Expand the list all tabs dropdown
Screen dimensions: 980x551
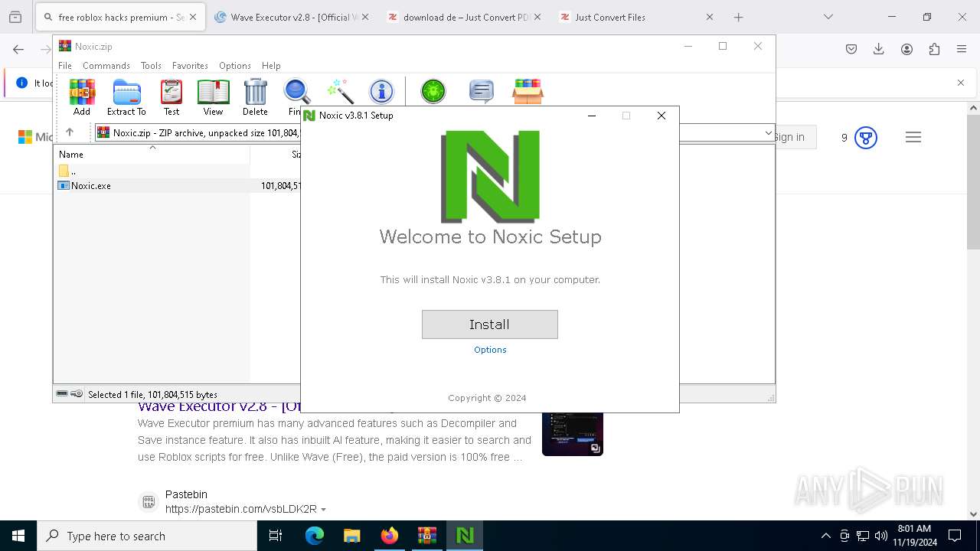(828, 17)
